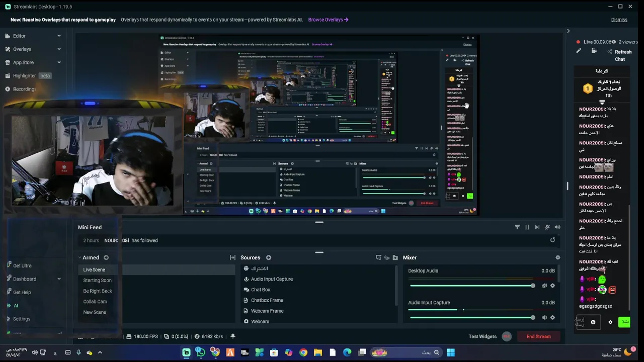
Task: Click the Browse Overlays link
Action: 328,20
